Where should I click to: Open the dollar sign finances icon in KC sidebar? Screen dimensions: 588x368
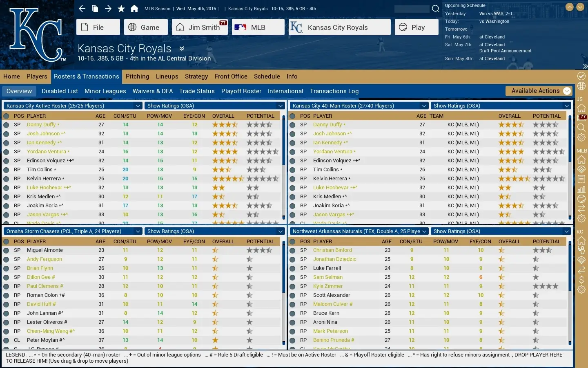tap(581, 280)
